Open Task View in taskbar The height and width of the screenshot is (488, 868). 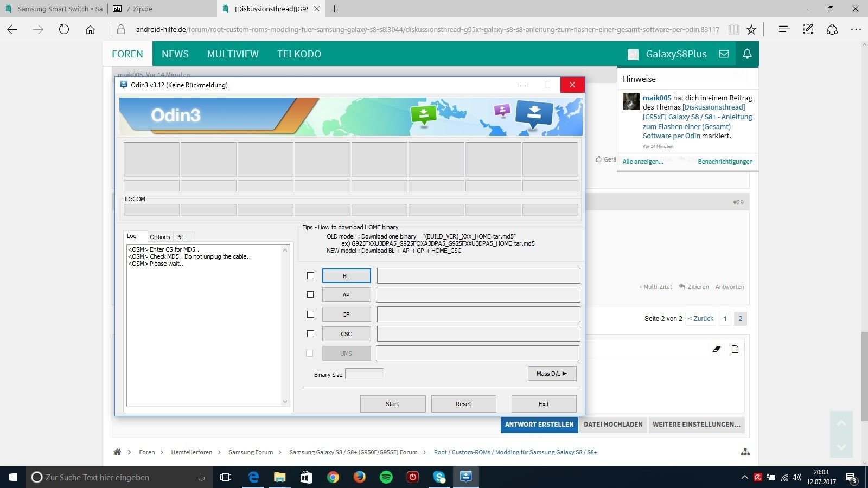[226, 477]
